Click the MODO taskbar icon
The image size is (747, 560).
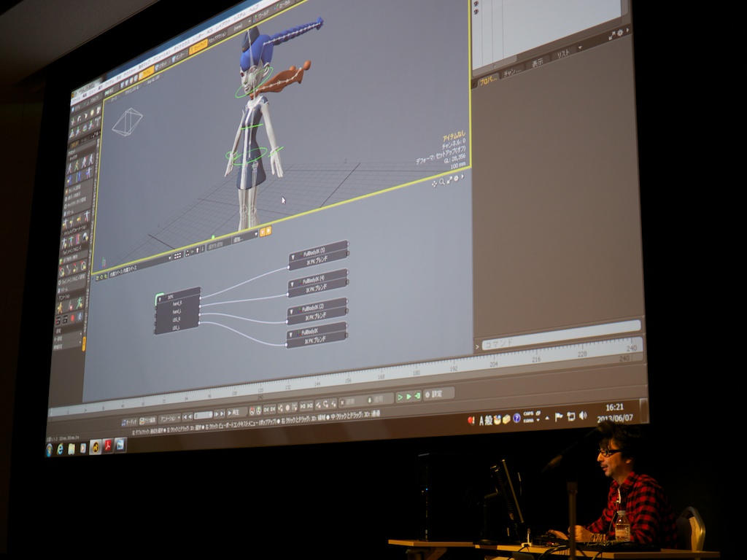tap(96, 447)
